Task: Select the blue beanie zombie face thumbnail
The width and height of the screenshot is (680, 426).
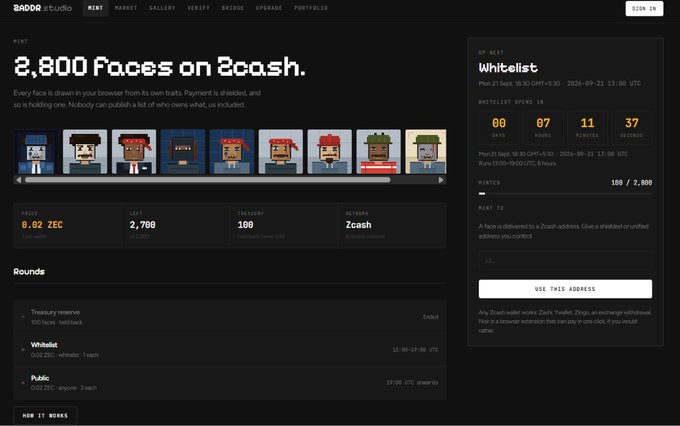Action: 36,151
